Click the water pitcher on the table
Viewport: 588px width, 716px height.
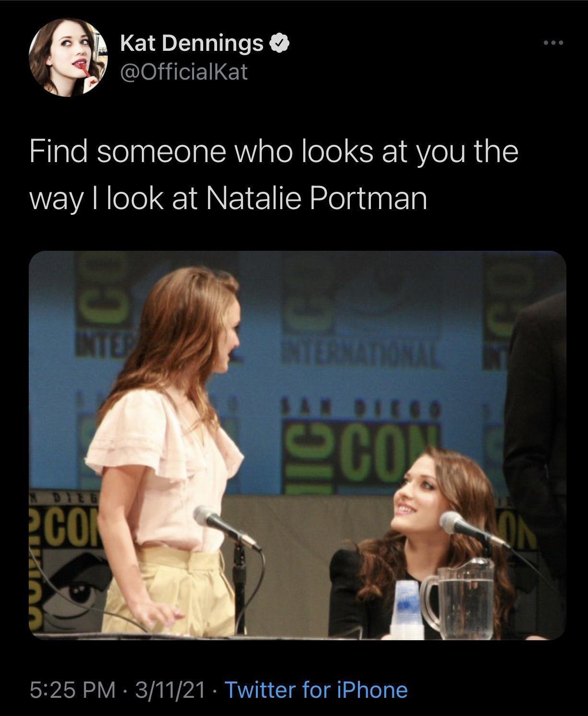click(x=465, y=599)
